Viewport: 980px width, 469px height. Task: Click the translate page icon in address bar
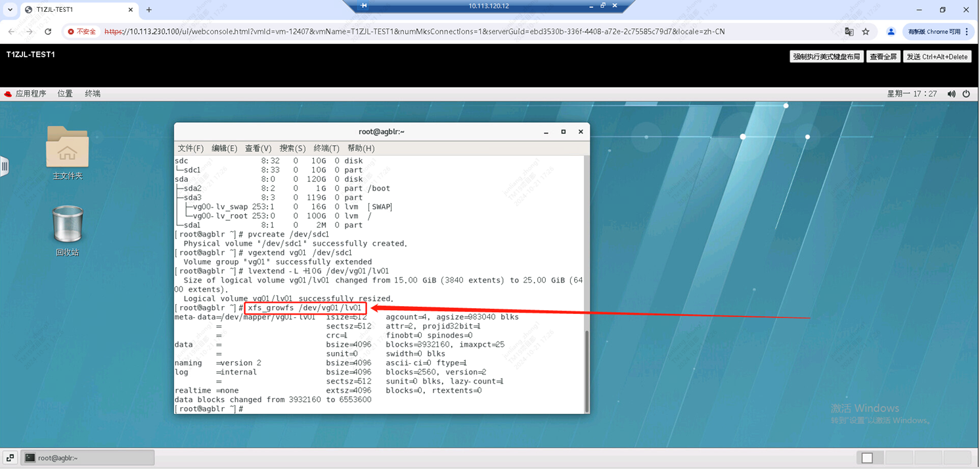(849, 32)
